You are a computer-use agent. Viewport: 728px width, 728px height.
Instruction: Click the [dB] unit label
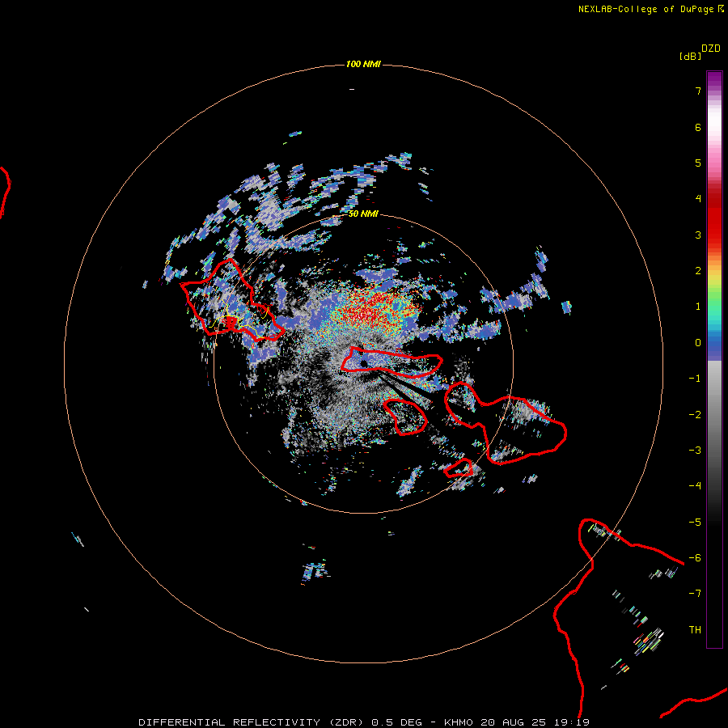[690, 56]
